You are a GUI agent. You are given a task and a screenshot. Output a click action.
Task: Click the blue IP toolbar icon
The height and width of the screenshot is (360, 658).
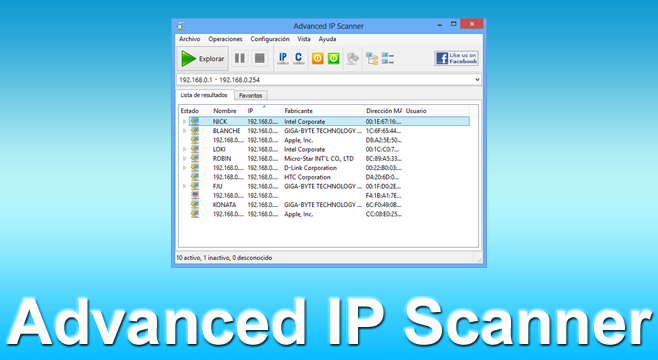[283, 58]
